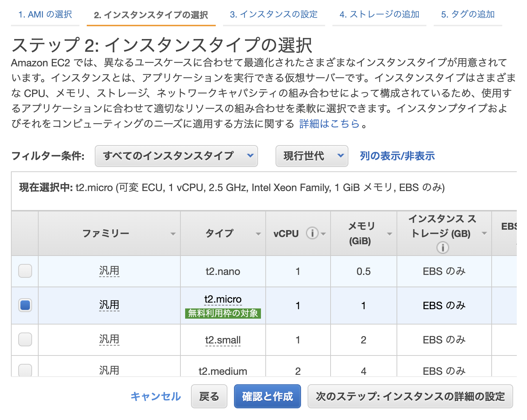The image size is (527, 420).
Task: Expand the select-all checkbox column header
Action: (x=25, y=233)
